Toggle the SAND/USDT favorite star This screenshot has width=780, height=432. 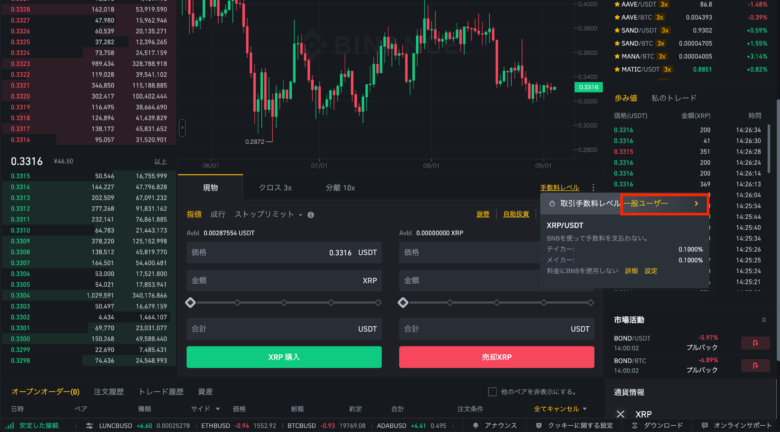617,30
